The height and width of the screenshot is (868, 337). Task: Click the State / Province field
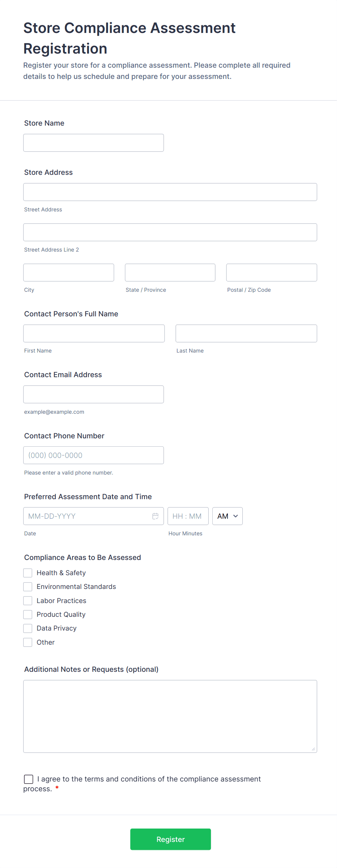click(x=170, y=273)
